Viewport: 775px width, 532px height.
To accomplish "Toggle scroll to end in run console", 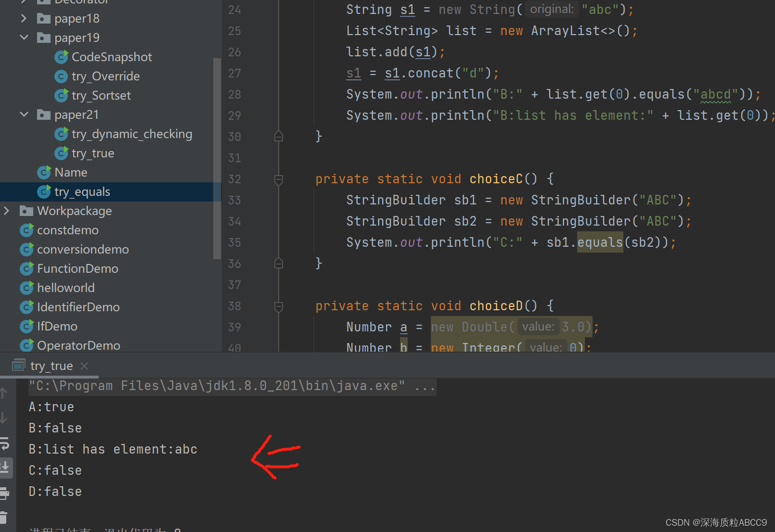I will coord(5,467).
